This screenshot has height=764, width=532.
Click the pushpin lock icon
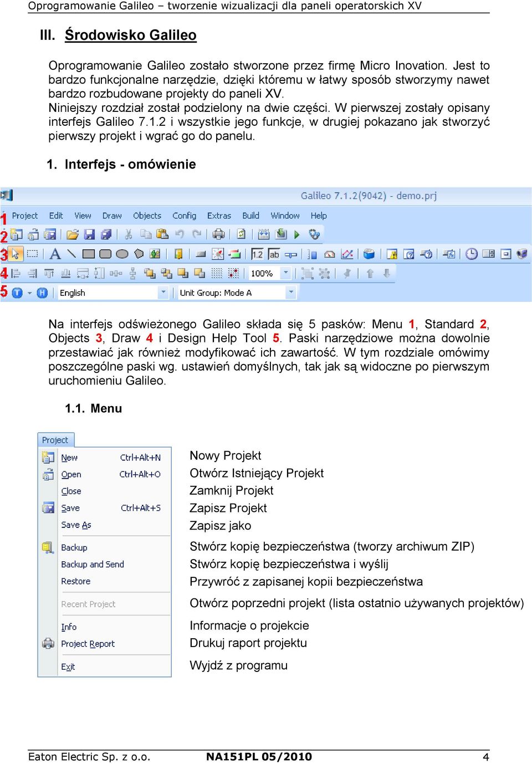[x=347, y=273]
